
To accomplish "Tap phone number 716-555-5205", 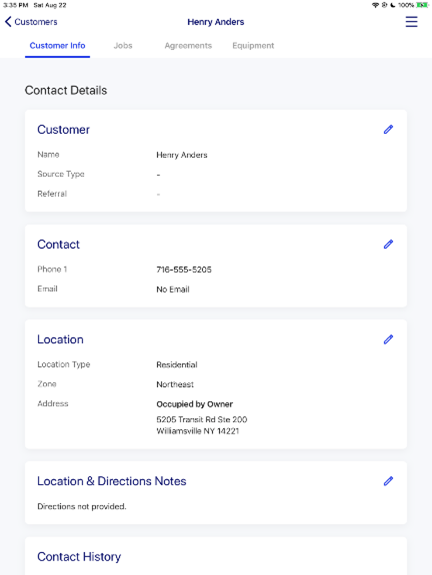I will pyautogui.click(x=184, y=270).
